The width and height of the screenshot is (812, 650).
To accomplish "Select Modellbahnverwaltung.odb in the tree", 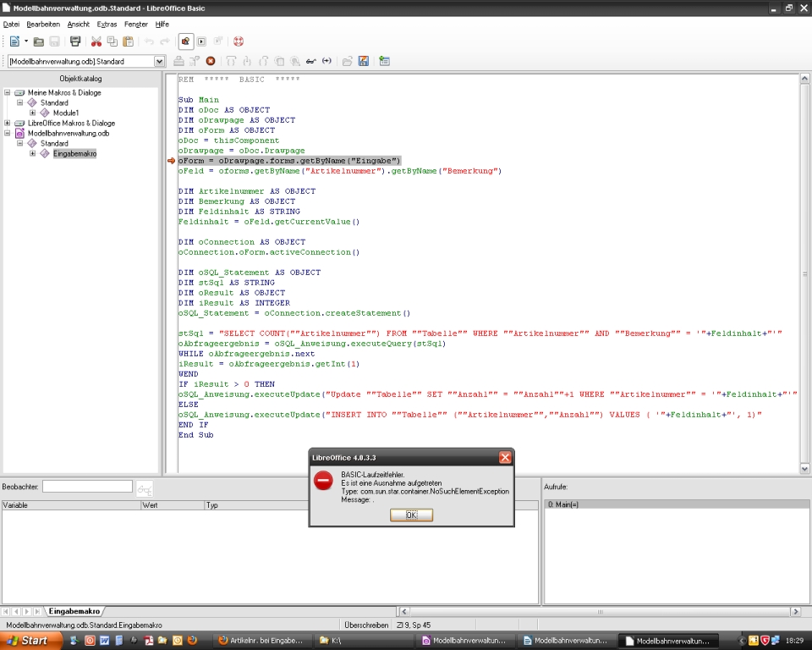I will pyautogui.click(x=69, y=133).
